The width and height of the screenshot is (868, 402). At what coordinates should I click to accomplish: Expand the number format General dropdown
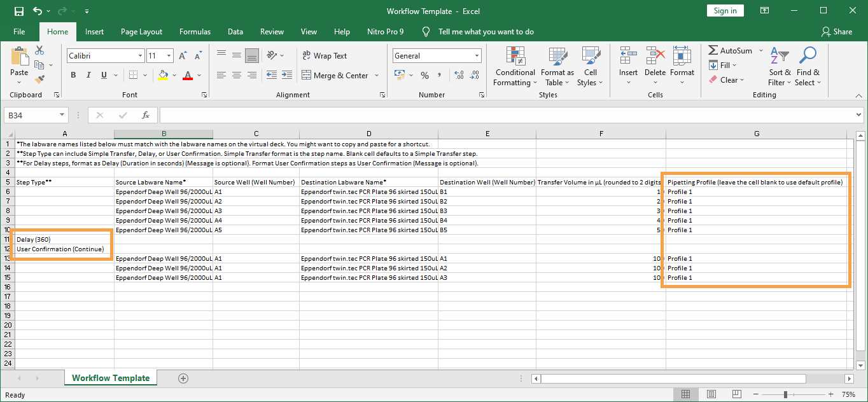[x=477, y=56]
